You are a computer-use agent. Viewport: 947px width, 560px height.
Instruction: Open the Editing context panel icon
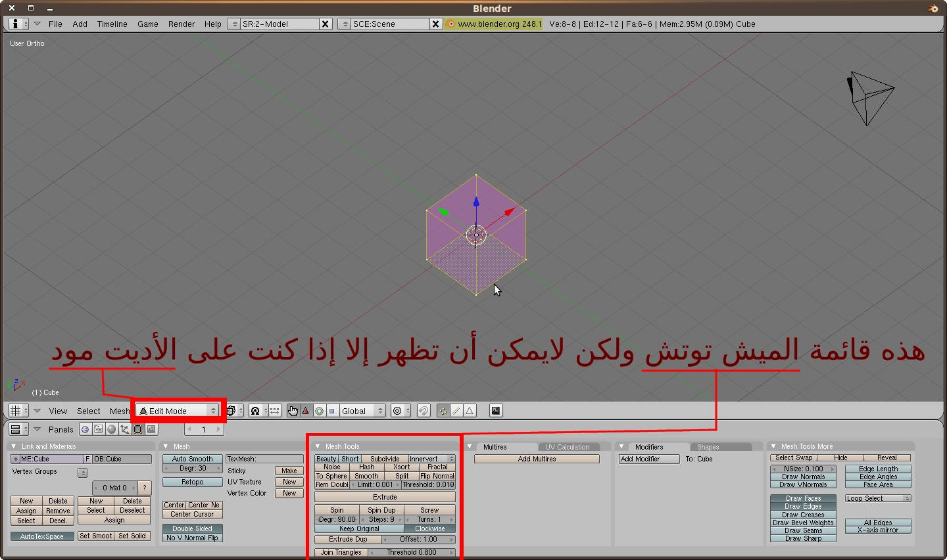[138, 429]
